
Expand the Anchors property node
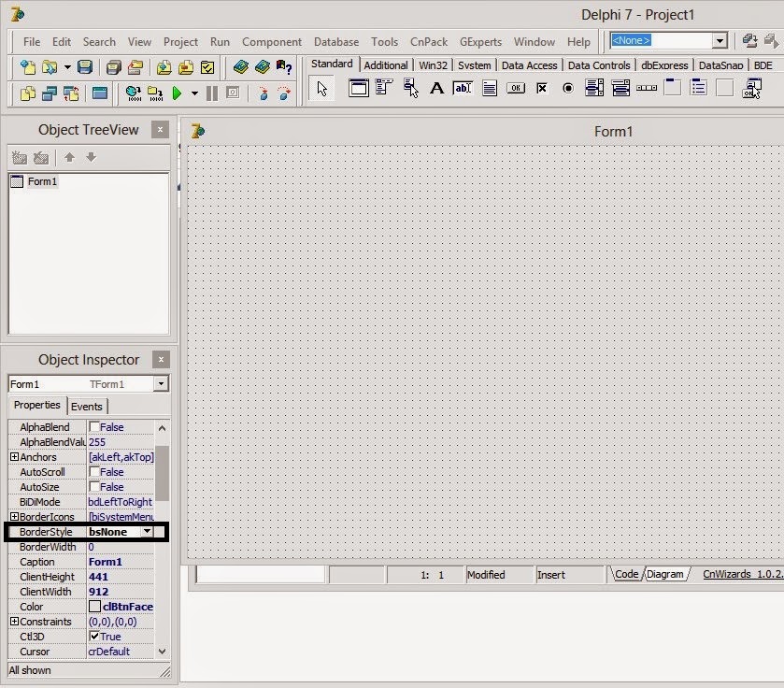[14, 457]
